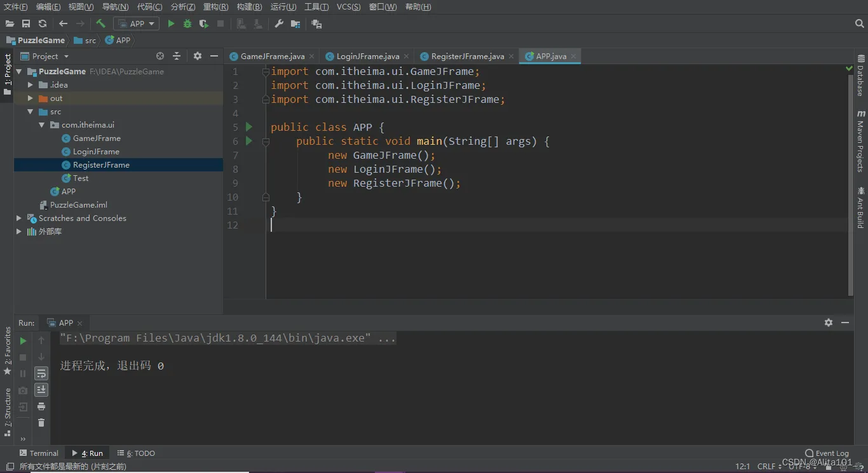Fold the main method via gutter marker
This screenshot has width=868, height=473.
click(x=266, y=142)
